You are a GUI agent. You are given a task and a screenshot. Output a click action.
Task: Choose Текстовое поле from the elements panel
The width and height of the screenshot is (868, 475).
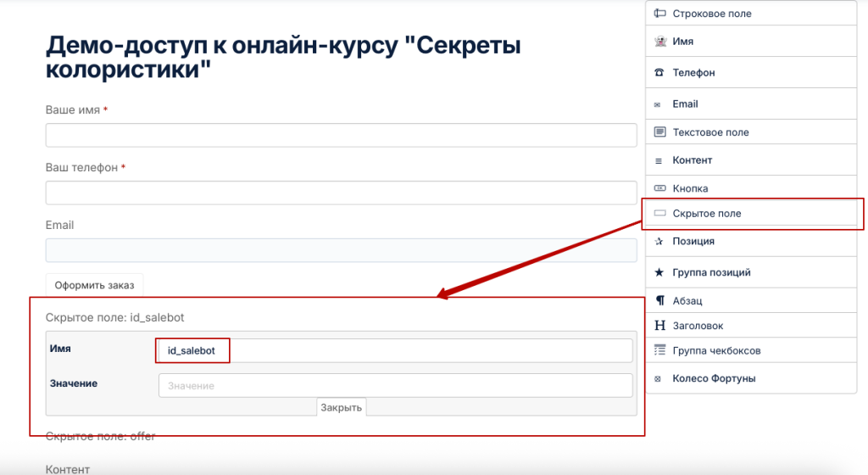point(751,131)
